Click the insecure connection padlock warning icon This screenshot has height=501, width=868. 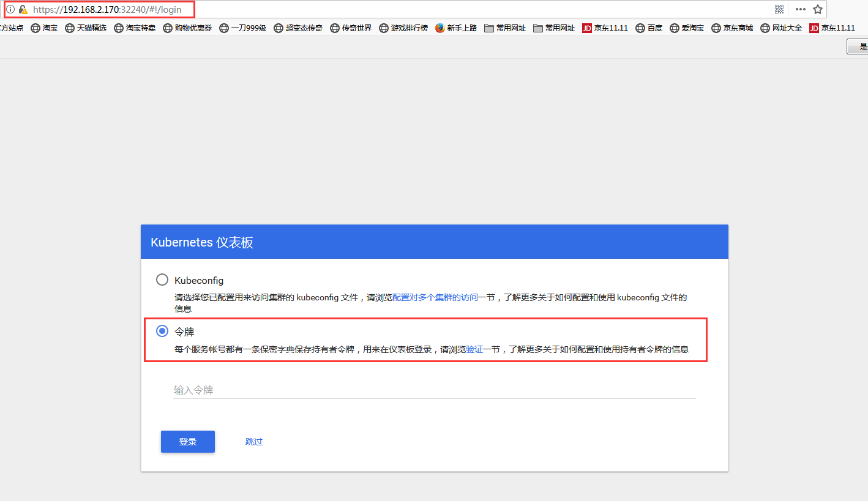[x=23, y=10]
